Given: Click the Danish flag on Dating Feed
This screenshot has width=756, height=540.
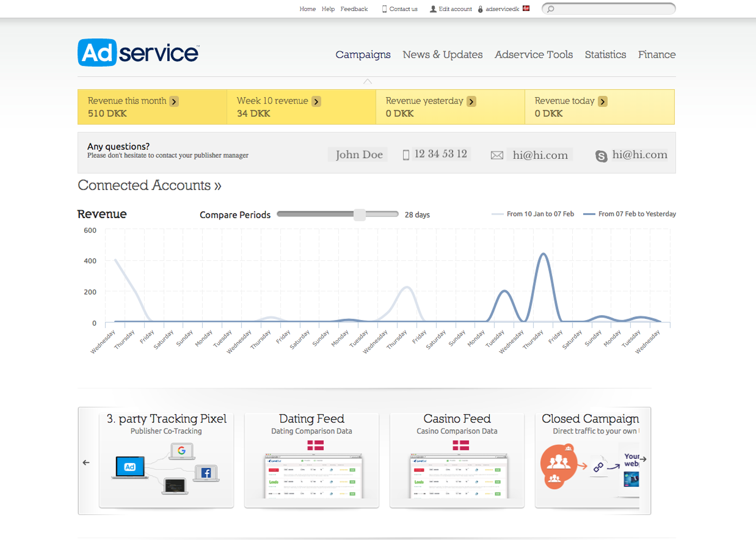Looking at the screenshot, I should click(x=315, y=445).
